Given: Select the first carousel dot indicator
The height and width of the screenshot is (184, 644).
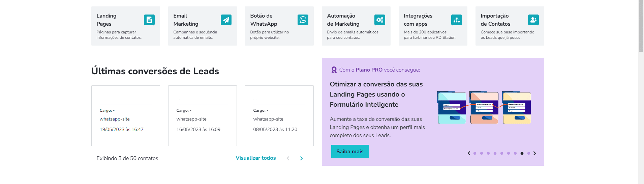Looking at the screenshot, I should [x=475, y=153].
